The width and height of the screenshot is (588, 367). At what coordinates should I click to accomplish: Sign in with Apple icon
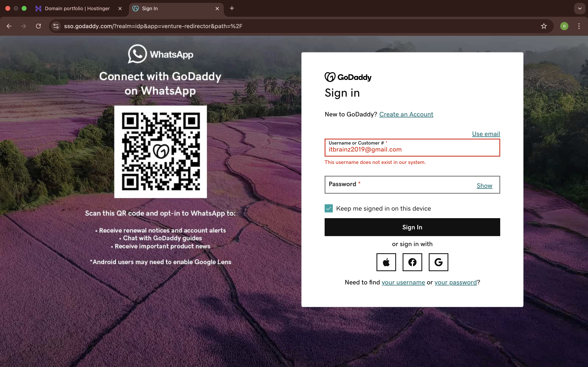point(386,262)
